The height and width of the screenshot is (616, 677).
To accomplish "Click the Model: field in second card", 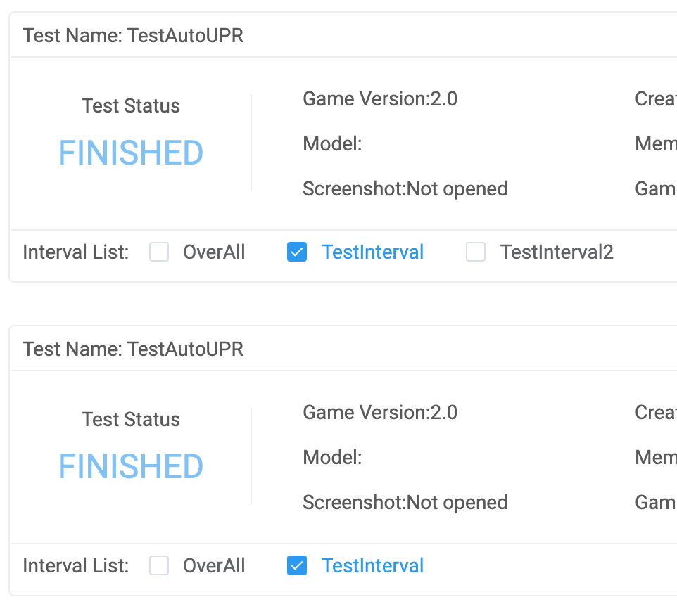I will click(332, 458).
